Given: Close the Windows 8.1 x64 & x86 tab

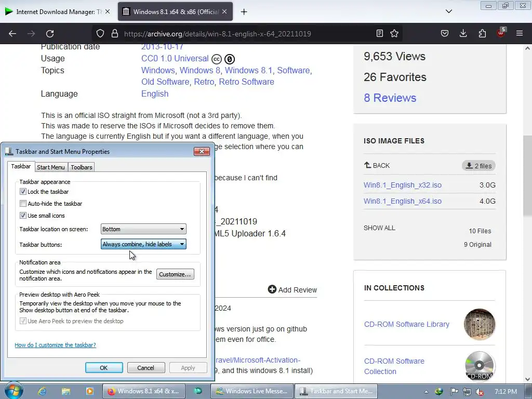Looking at the screenshot, I should coord(224,11).
